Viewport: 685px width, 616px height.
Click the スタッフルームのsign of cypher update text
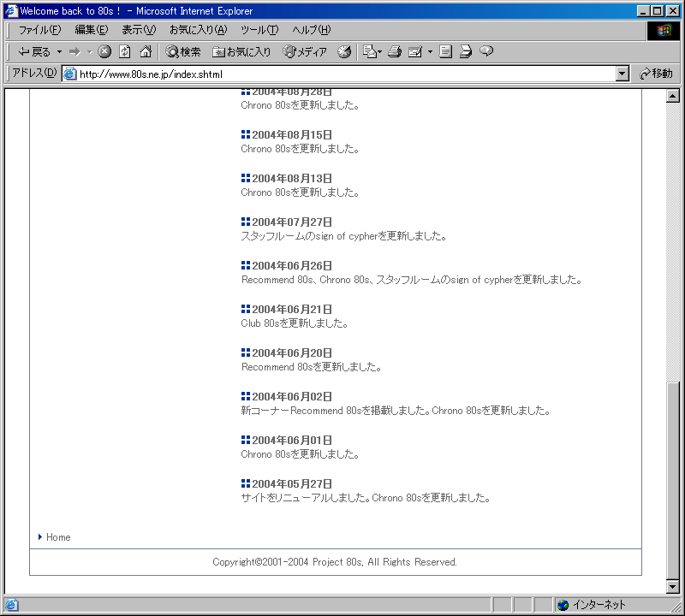point(344,236)
